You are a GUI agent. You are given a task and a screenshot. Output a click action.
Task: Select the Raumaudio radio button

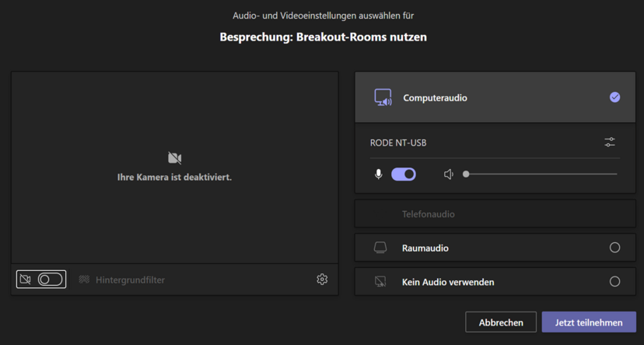pyautogui.click(x=614, y=248)
